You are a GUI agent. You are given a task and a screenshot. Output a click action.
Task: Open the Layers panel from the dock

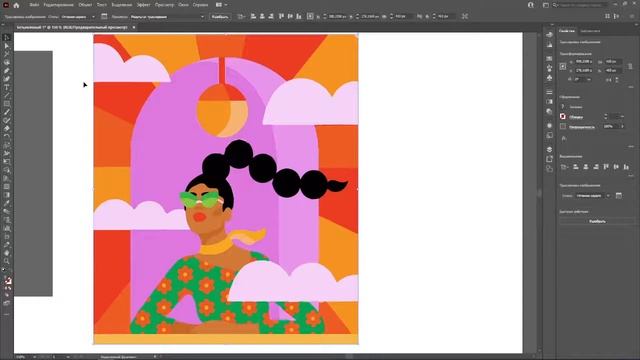549,149
